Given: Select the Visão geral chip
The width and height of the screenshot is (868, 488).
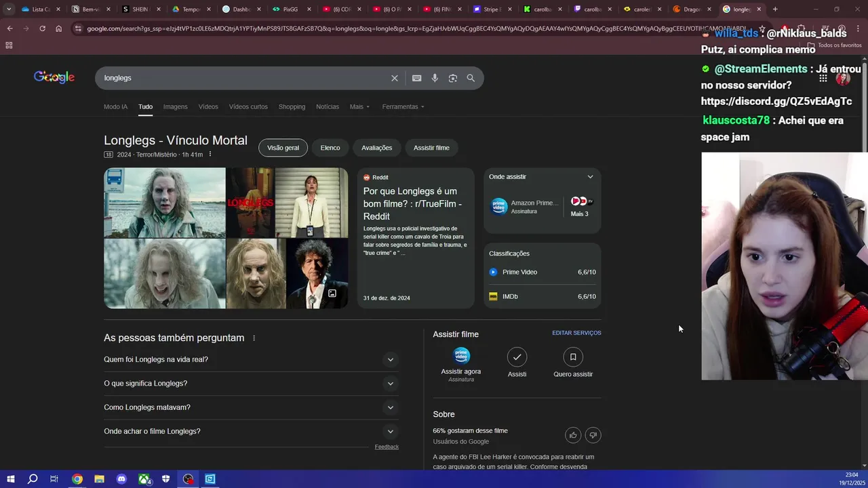Looking at the screenshot, I should tap(283, 148).
